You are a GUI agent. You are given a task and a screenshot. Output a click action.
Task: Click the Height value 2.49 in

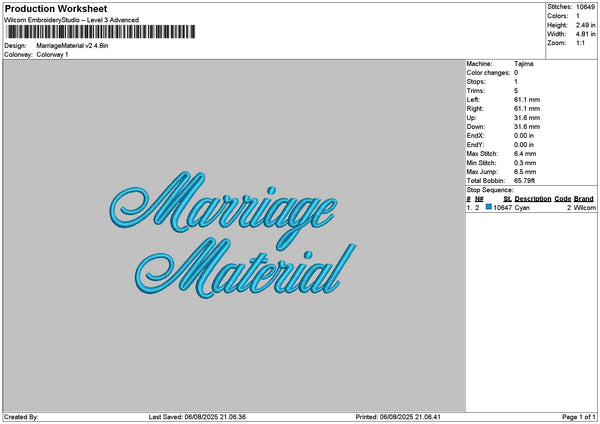click(585, 25)
